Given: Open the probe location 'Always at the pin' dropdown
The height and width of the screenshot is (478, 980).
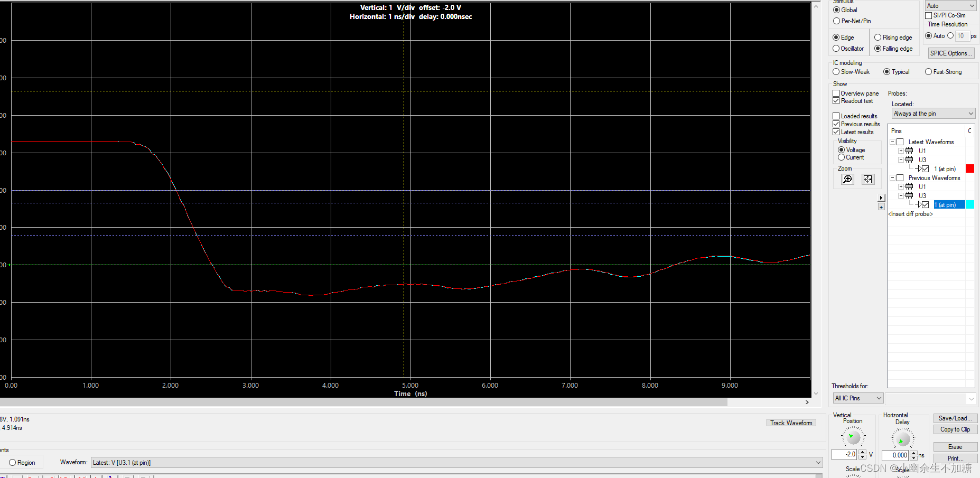Looking at the screenshot, I should 934,114.
